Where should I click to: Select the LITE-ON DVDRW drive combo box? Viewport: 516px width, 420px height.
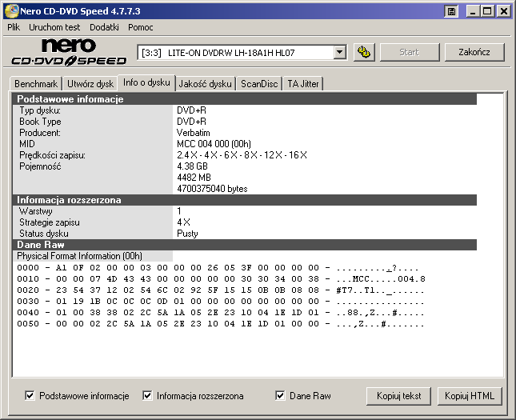click(242, 52)
